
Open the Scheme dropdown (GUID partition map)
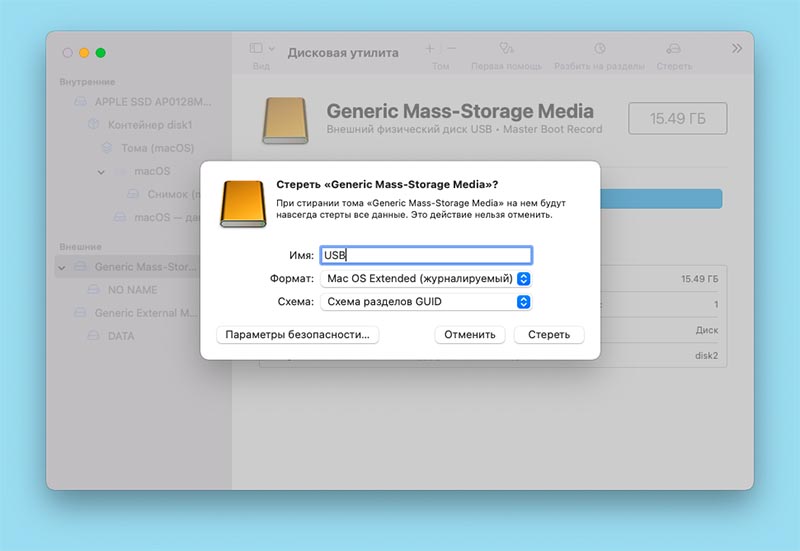(425, 301)
